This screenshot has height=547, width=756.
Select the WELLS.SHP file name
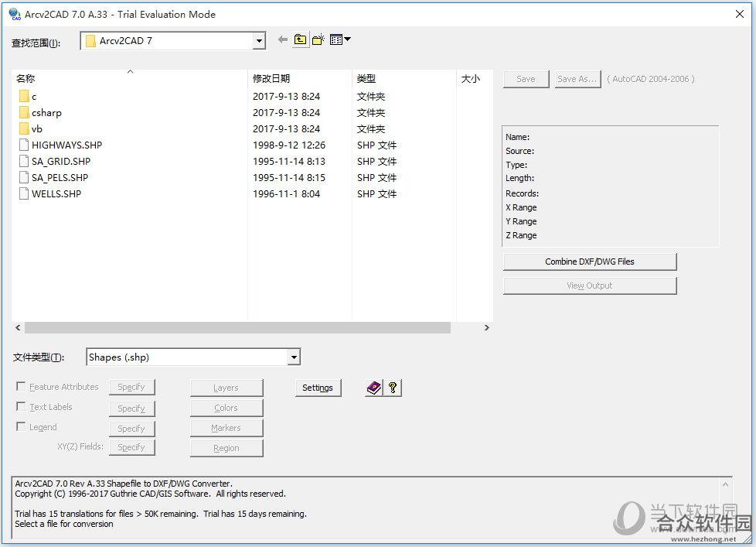coord(56,194)
